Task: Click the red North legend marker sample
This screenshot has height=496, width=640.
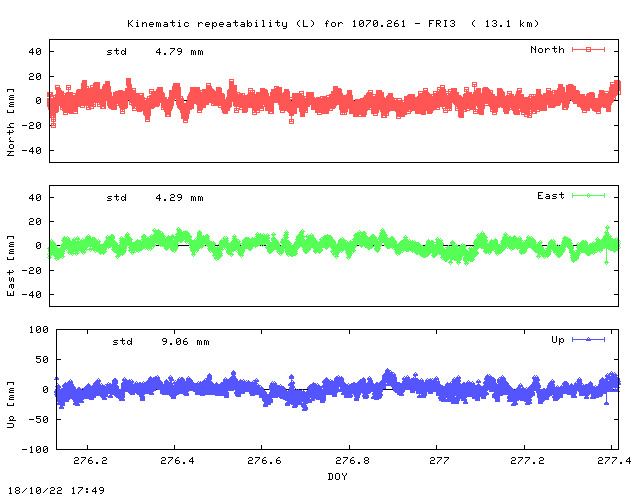Action: [588, 50]
